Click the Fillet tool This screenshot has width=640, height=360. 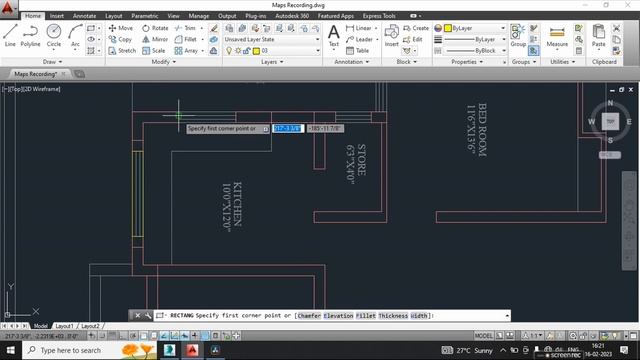point(186,40)
